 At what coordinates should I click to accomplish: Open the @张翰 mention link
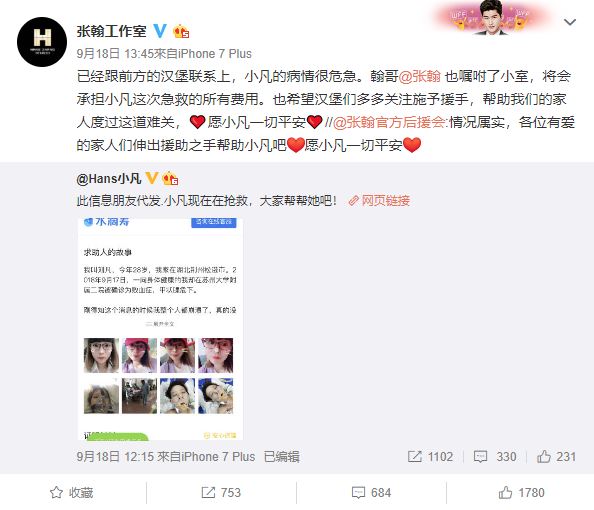[420, 76]
